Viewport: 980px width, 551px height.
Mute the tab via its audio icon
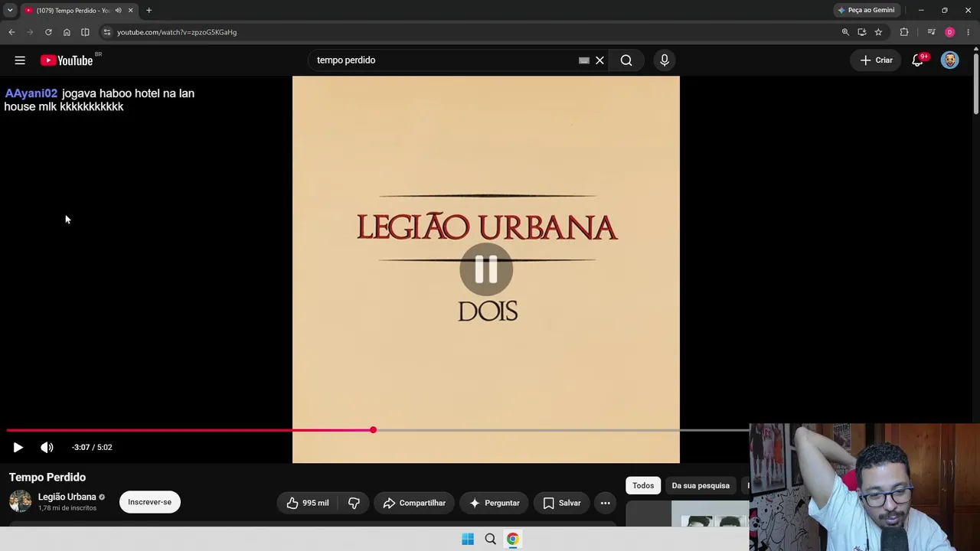coord(118,10)
